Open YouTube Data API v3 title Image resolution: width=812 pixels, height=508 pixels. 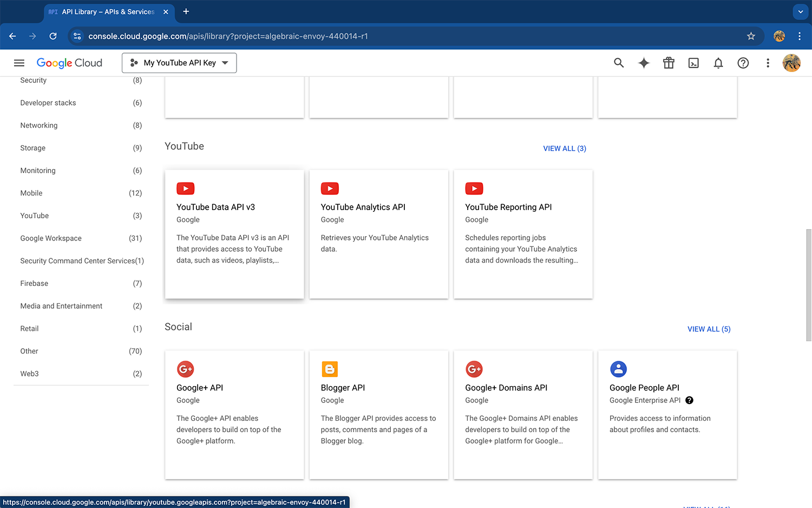[215, 207]
